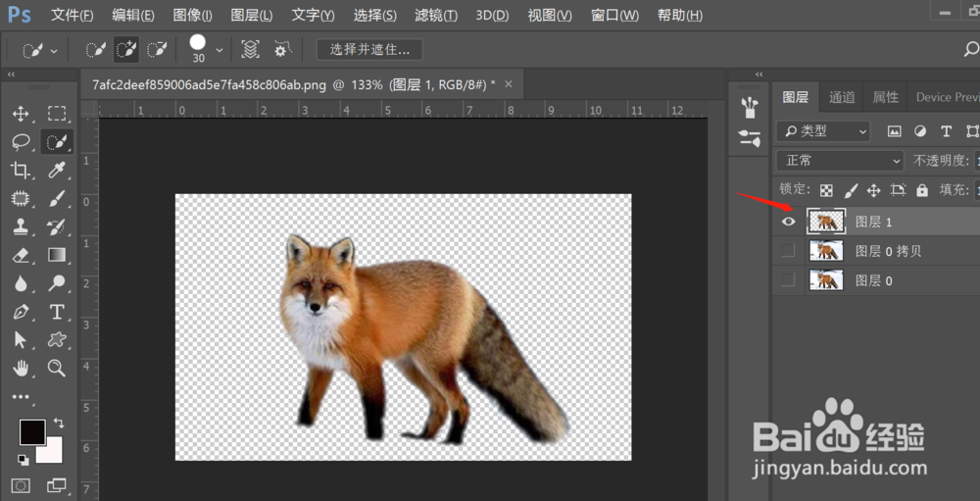
Task: Switch to the 通道 tab
Action: tap(842, 97)
